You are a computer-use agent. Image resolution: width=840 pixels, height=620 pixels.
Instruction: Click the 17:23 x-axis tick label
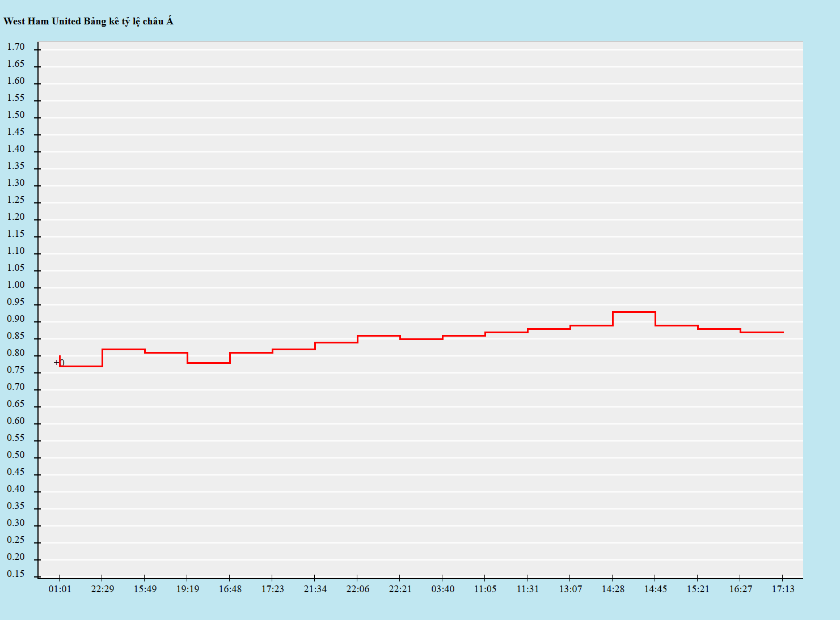(x=272, y=589)
